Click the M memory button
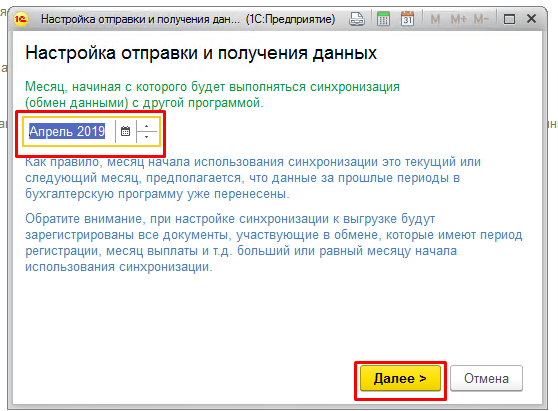Image resolution: width=558 pixels, height=411 pixels. click(435, 19)
